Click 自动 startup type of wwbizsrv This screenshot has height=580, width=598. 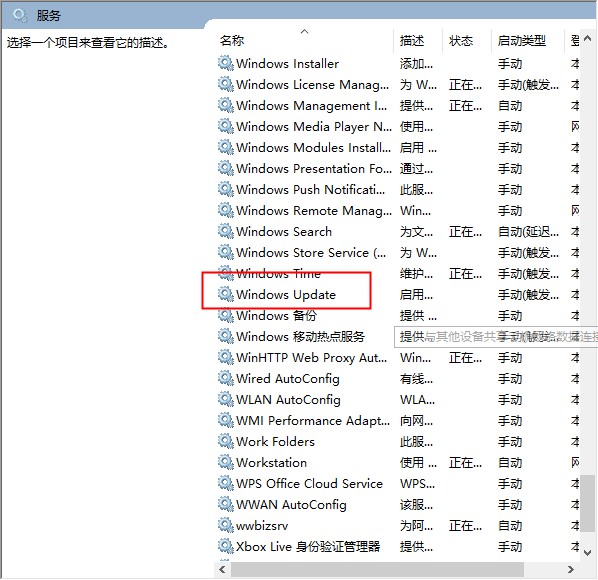pyautogui.click(x=510, y=526)
